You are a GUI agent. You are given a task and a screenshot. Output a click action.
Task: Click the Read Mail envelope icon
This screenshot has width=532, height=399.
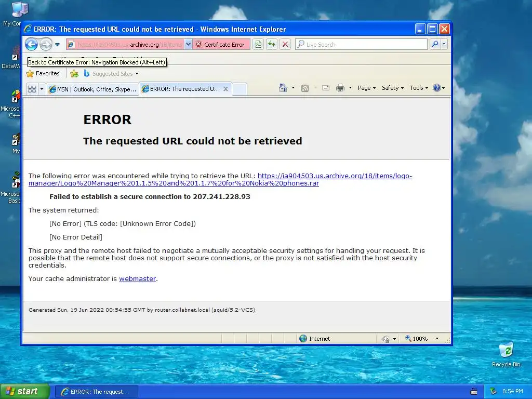pyautogui.click(x=326, y=88)
